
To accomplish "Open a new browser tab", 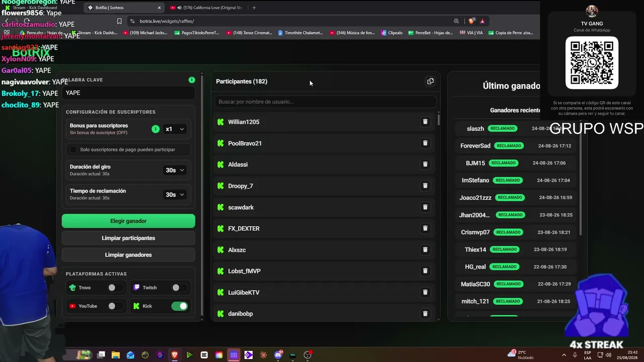I will pos(254,8).
